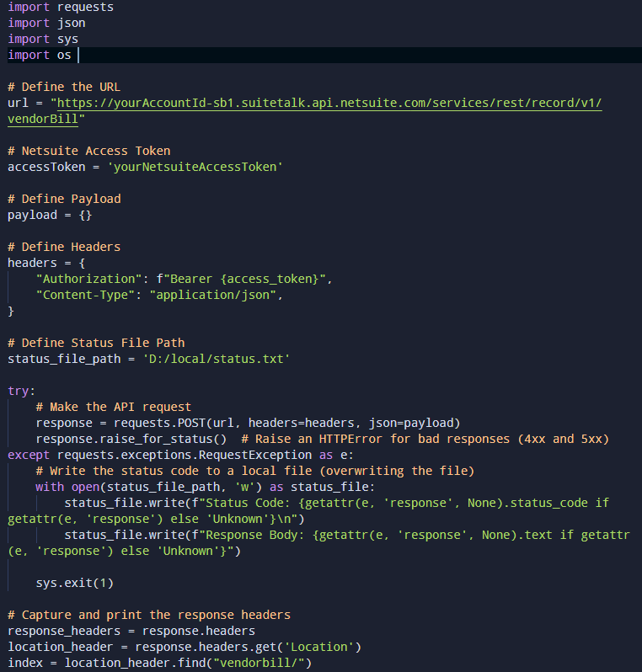Click the 'Authorization' header key
This screenshot has height=672, width=642.
(x=88, y=279)
